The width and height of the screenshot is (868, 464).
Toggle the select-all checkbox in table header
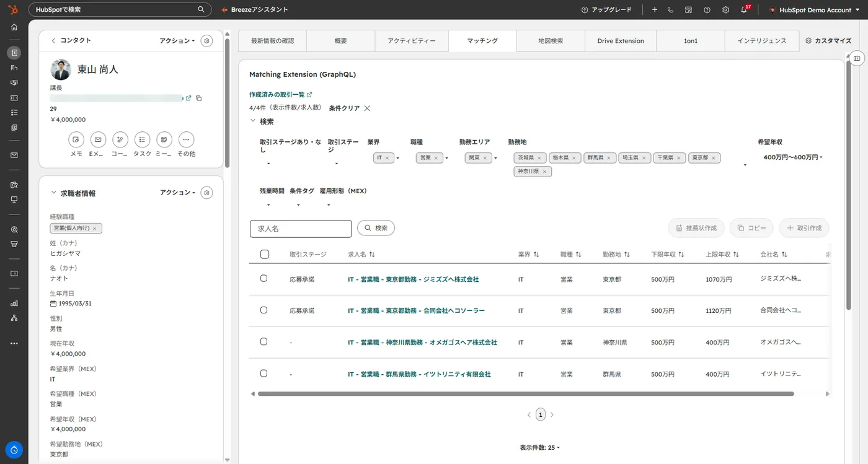(265, 254)
